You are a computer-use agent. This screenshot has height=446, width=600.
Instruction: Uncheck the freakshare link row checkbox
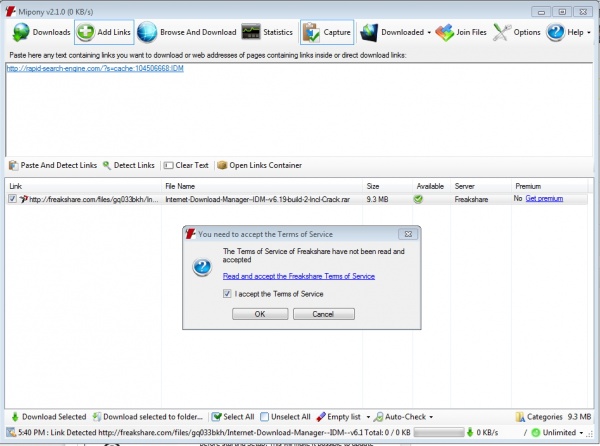pos(12,199)
